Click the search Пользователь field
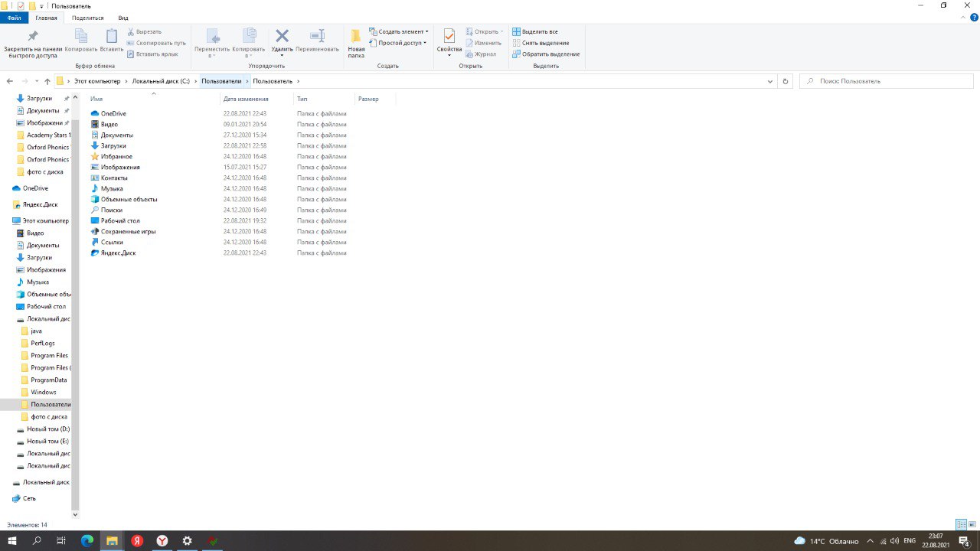980x551 pixels. [x=887, y=81]
